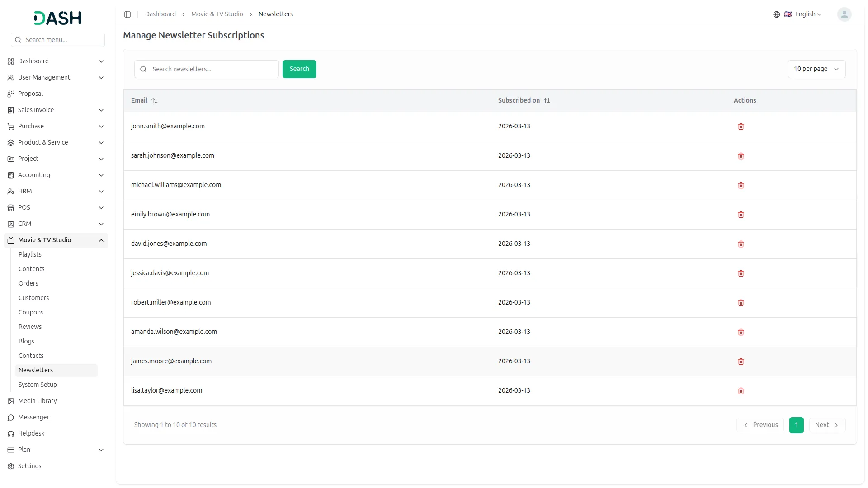Screen dimensions: 868x488
Task: Remove lisa.taylor@example.com using trash icon
Action: click(x=741, y=391)
